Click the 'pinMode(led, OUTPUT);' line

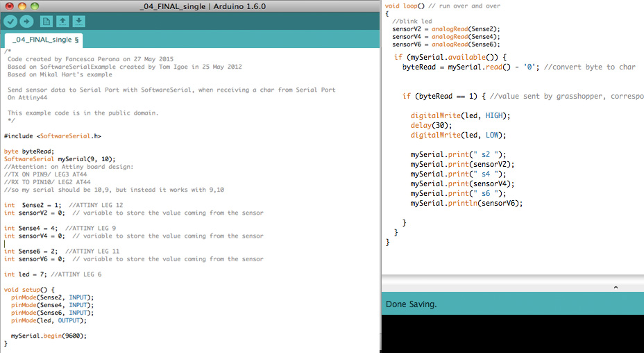[49, 320]
